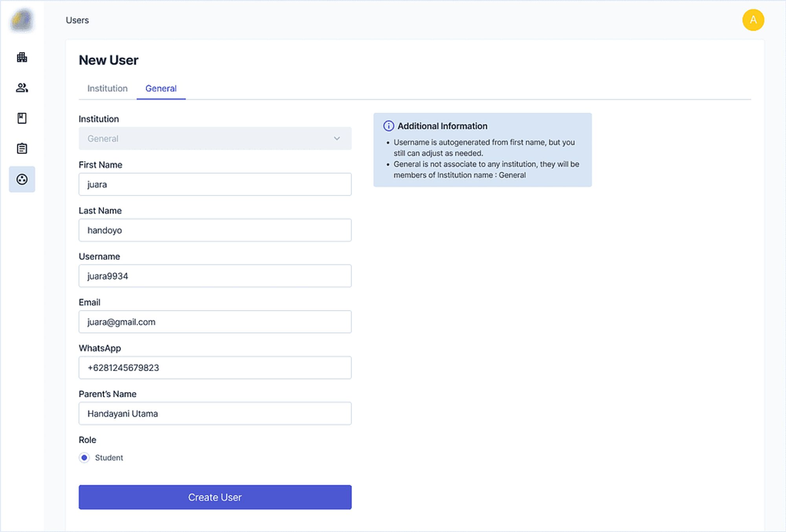Click the Create User button
Image resolution: width=786 pixels, height=532 pixels.
pyautogui.click(x=215, y=497)
